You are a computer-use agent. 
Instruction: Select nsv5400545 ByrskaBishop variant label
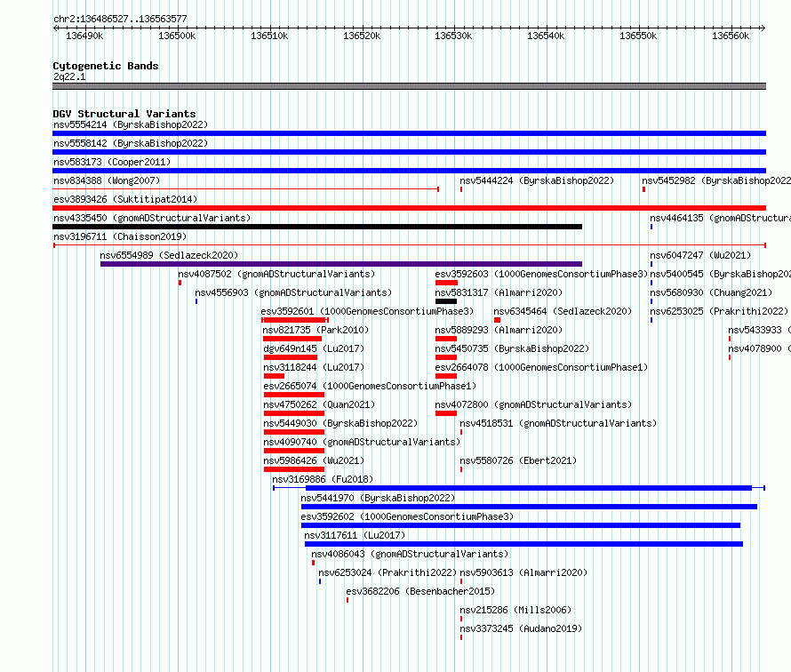pyautogui.click(x=721, y=274)
